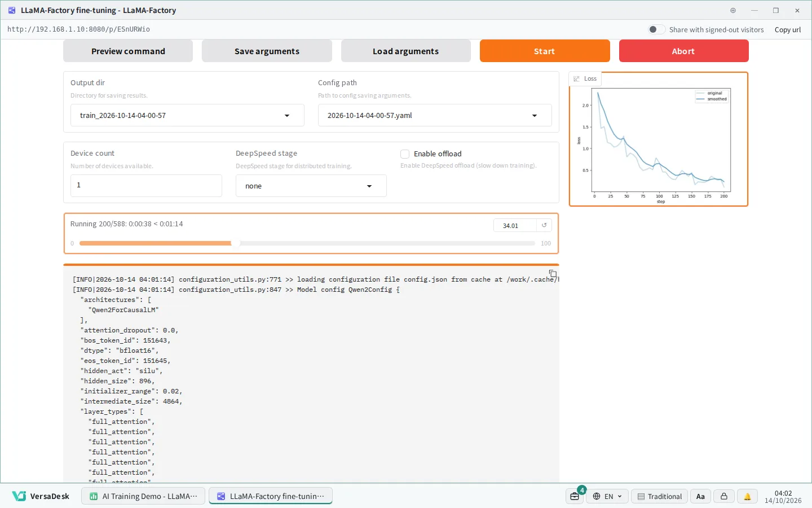Click the "hidden_act": "silu" log line

(121, 371)
